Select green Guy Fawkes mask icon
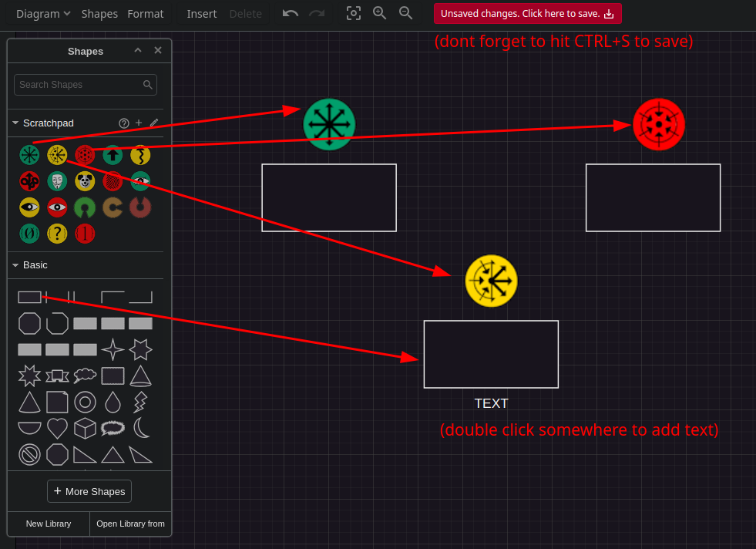The width and height of the screenshot is (756, 549). tap(57, 181)
